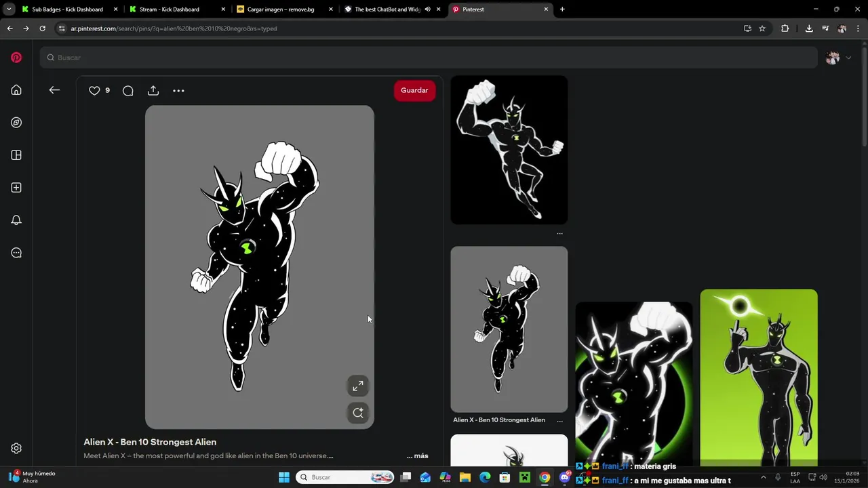
Task: Click the Windows taskbar Buscar search box
Action: point(346,477)
